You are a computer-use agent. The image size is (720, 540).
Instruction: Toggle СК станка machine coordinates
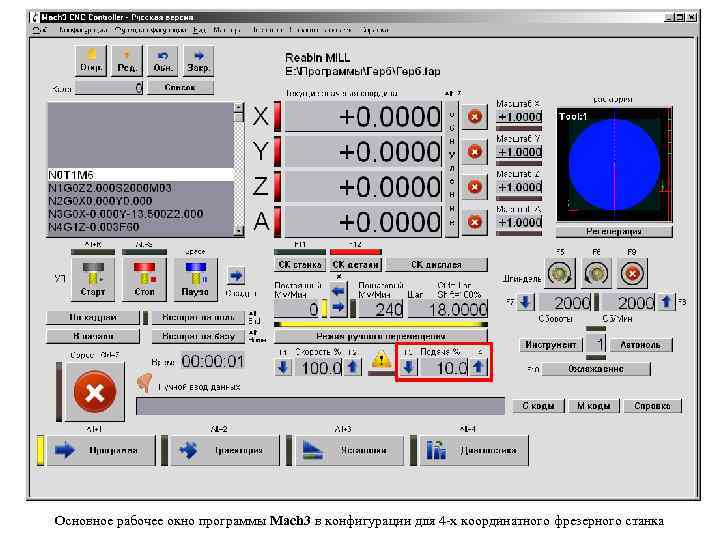[x=300, y=264]
